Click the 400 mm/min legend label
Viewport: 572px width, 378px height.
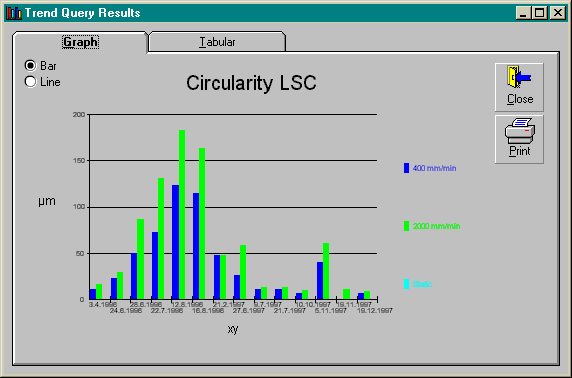tap(434, 168)
